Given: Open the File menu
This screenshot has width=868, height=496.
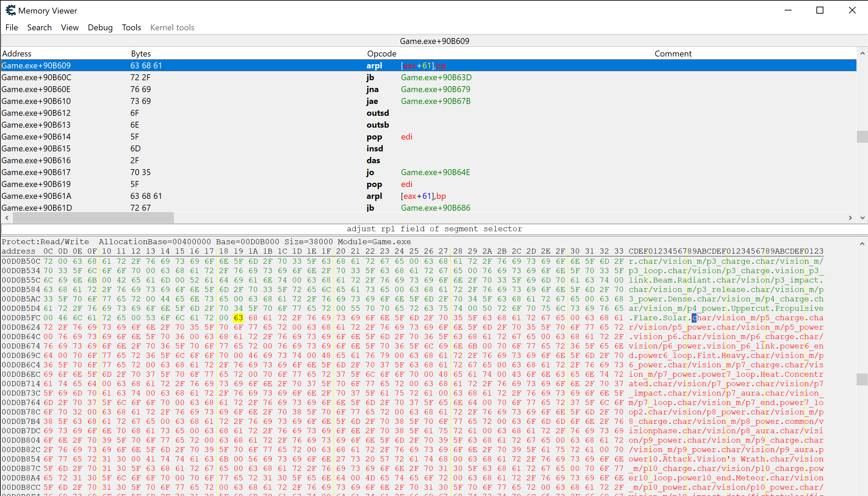Looking at the screenshot, I should [x=11, y=28].
